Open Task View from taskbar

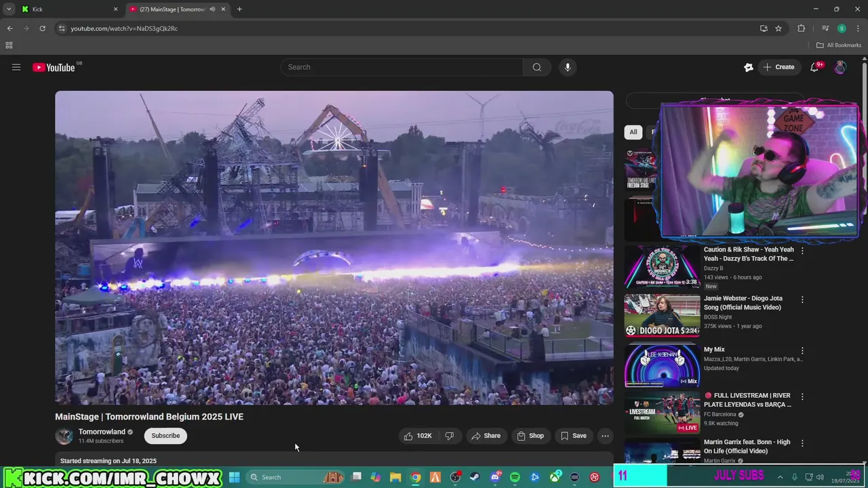[x=356, y=477]
